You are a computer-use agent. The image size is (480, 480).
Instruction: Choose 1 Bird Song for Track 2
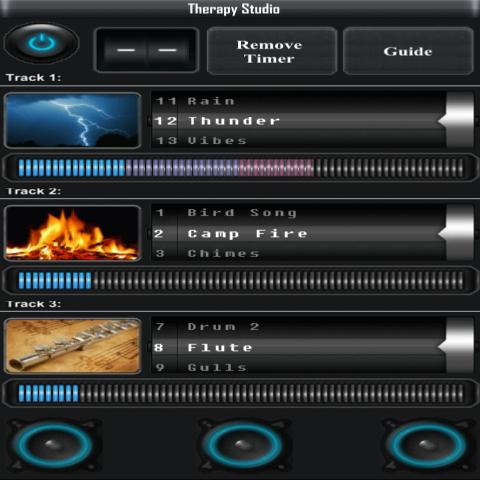(x=226, y=213)
